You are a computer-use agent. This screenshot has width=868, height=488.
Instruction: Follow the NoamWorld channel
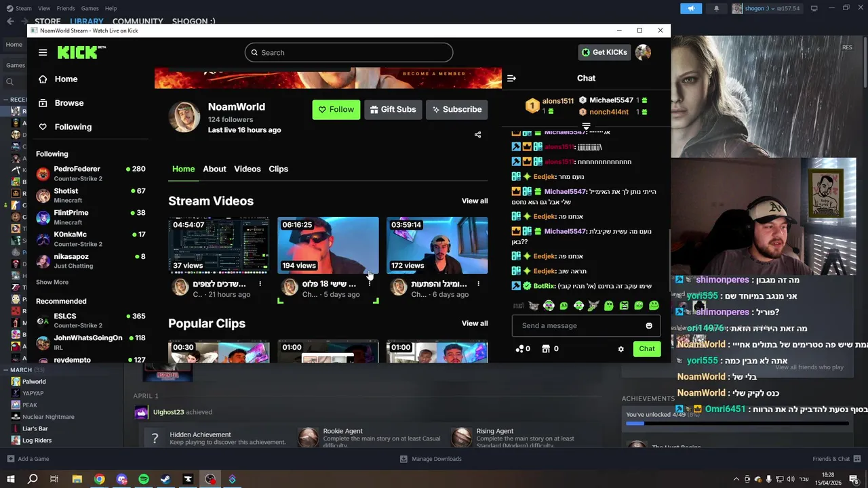point(336,109)
